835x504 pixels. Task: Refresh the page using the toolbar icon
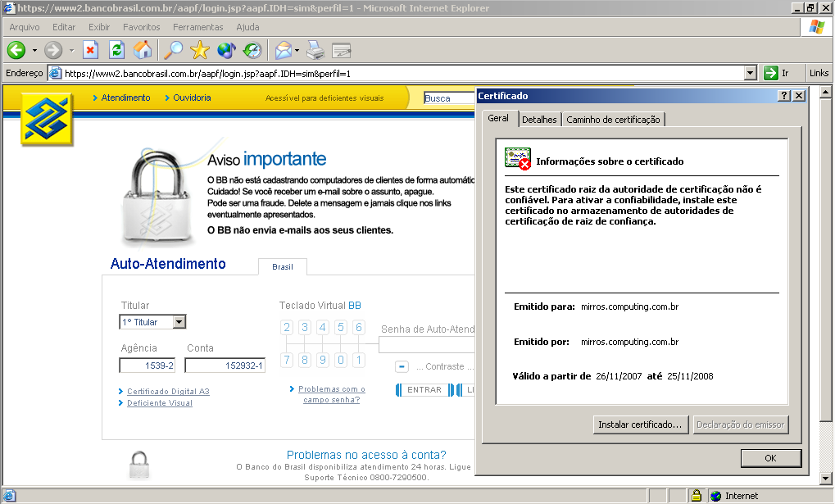click(117, 51)
